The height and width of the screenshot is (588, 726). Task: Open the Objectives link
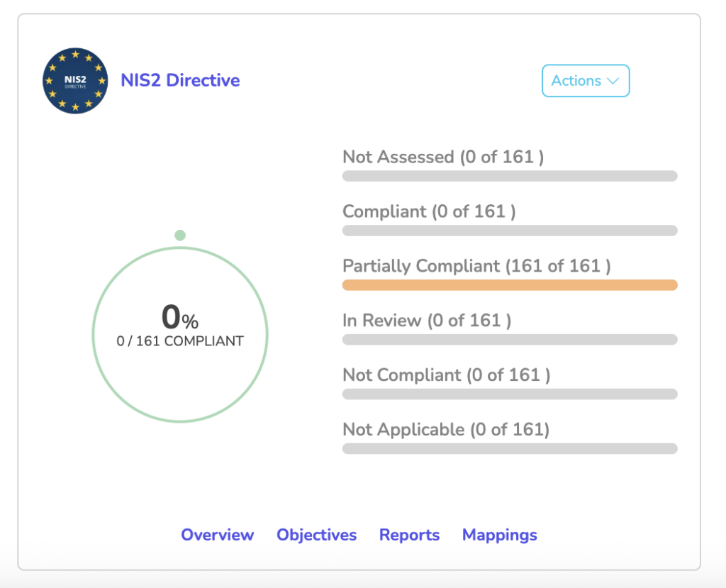317,535
